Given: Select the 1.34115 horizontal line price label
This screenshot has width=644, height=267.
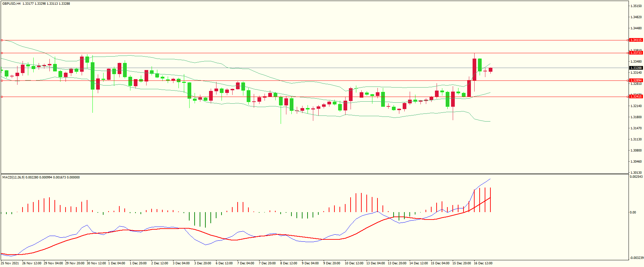Looking at the screenshot, I should pos(636,40).
